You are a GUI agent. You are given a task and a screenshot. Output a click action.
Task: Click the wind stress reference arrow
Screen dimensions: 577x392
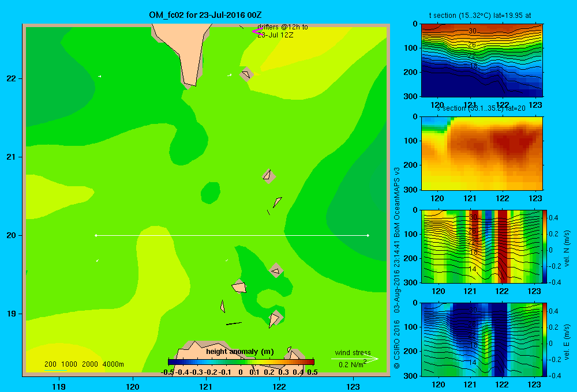click(x=354, y=359)
